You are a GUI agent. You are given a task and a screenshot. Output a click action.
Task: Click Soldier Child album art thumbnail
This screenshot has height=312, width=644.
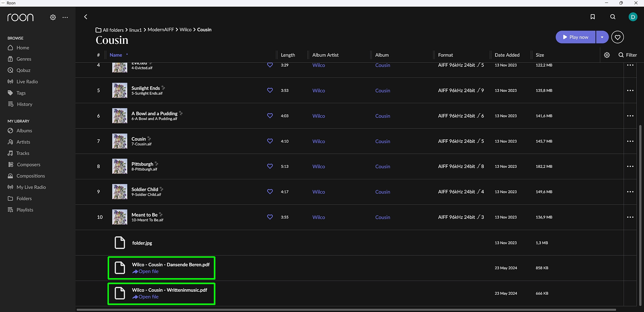tap(120, 192)
